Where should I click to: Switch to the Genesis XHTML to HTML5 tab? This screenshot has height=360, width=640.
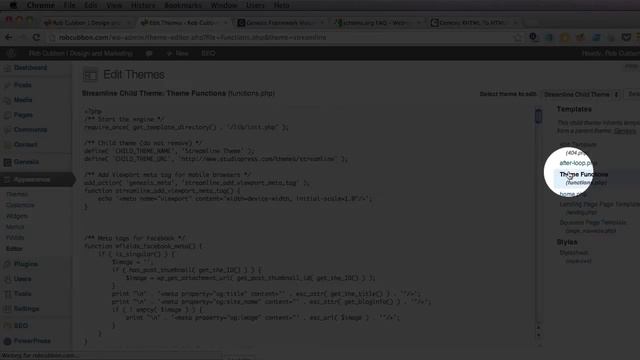pos(473,23)
